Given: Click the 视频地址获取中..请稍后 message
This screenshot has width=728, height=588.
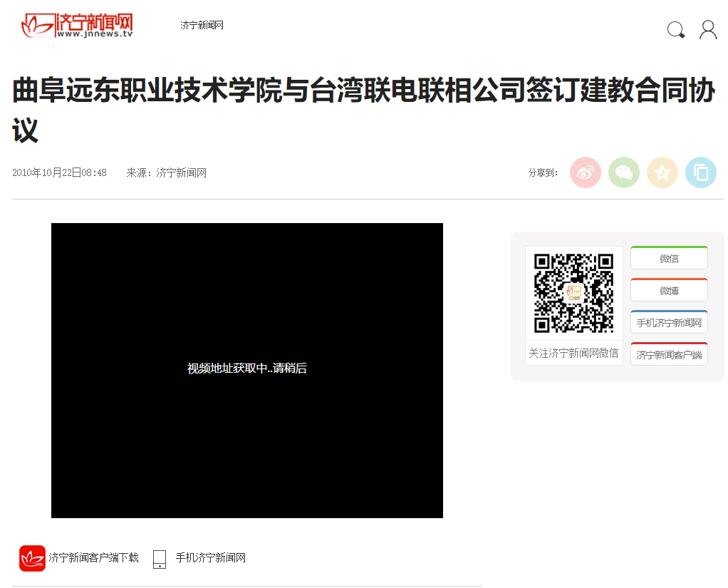Looking at the screenshot, I should pos(247,368).
